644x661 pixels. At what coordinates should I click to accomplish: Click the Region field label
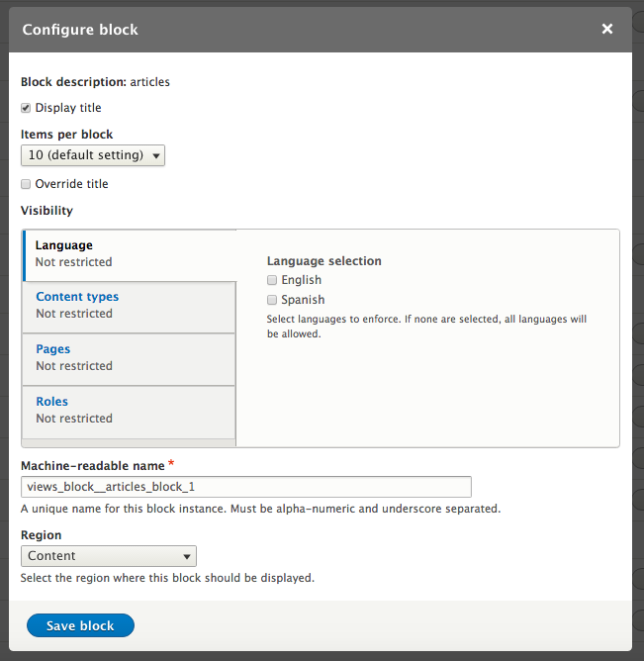[x=42, y=535]
